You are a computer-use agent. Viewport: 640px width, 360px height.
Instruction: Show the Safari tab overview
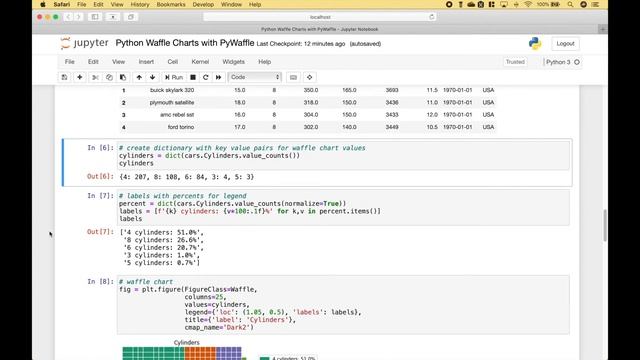coord(131,17)
